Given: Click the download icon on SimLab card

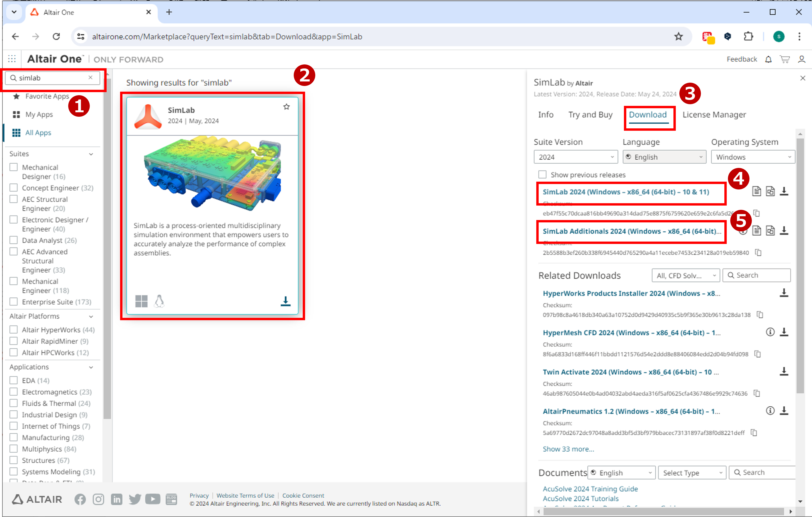Looking at the screenshot, I should (x=285, y=301).
